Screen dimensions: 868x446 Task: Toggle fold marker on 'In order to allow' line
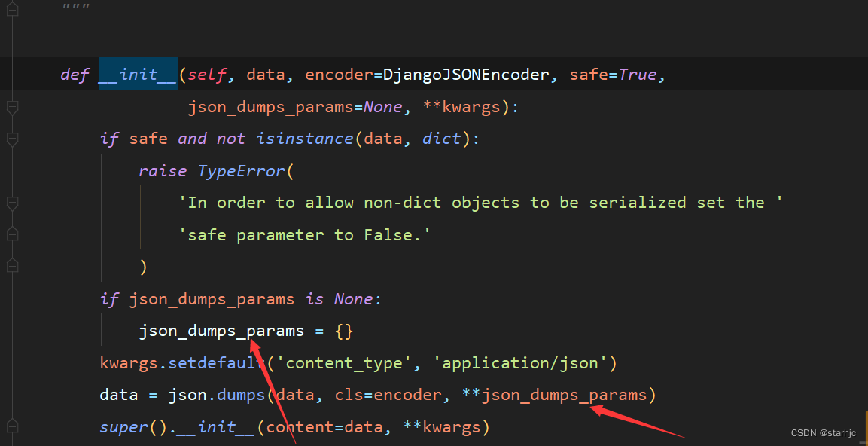12,203
